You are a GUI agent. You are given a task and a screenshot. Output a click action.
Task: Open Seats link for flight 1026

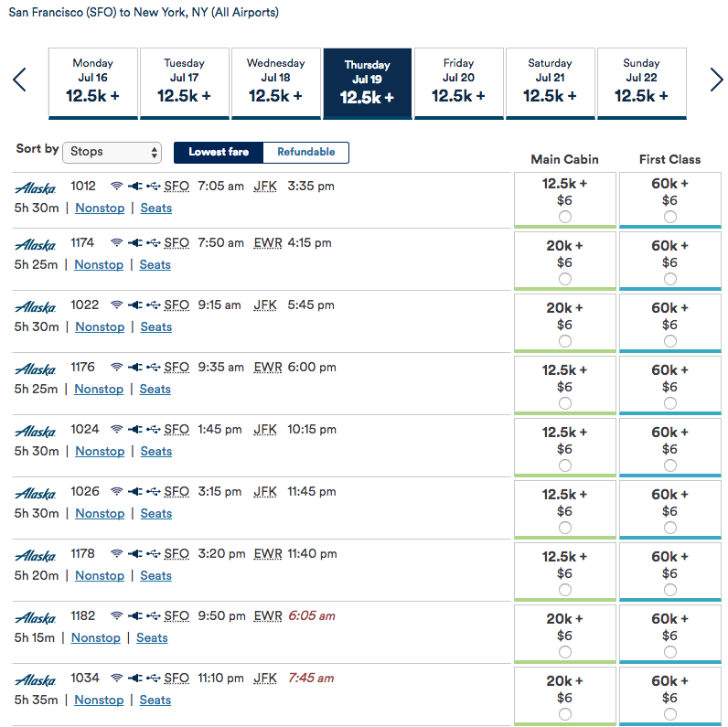click(155, 513)
